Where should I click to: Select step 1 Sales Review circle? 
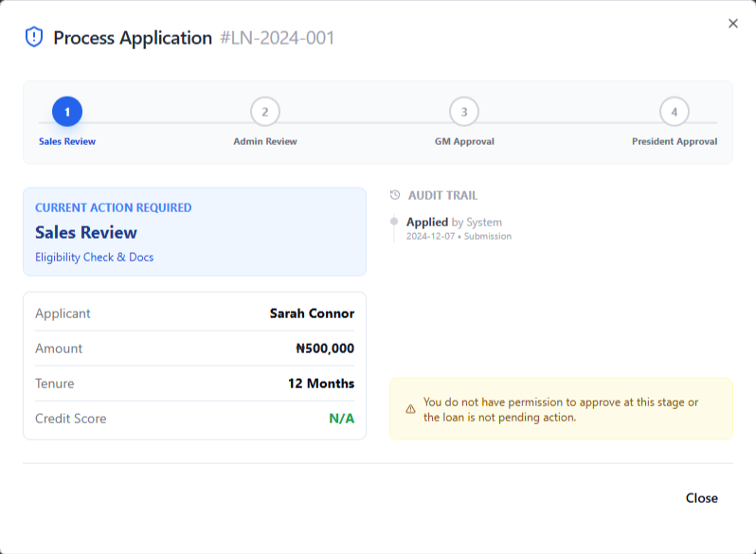(67, 112)
